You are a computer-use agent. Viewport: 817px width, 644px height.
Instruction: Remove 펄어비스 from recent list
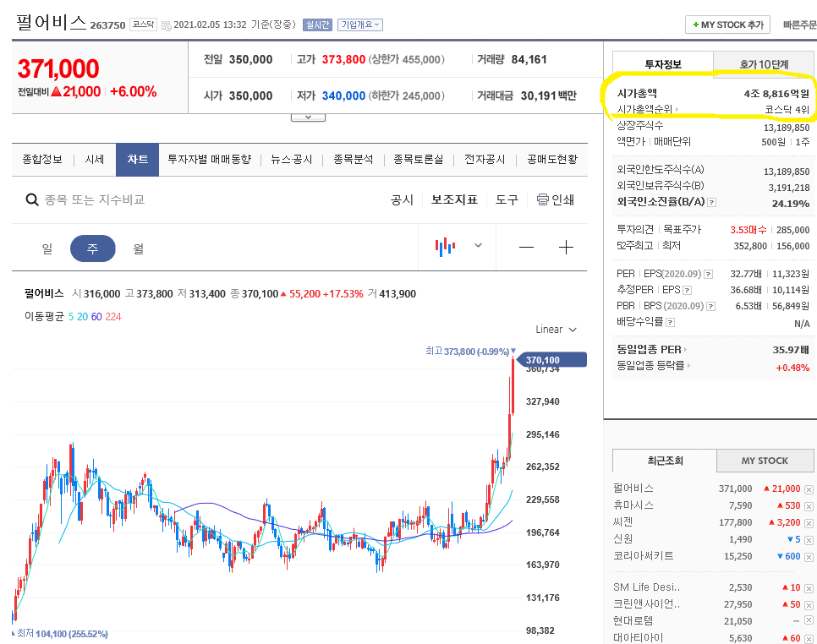[x=809, y=489]
